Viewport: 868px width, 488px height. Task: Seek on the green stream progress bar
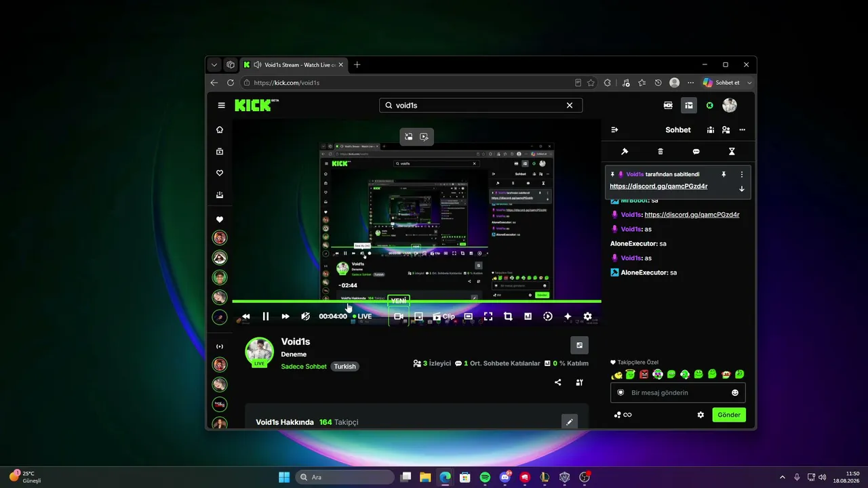[x=416, y=301]
